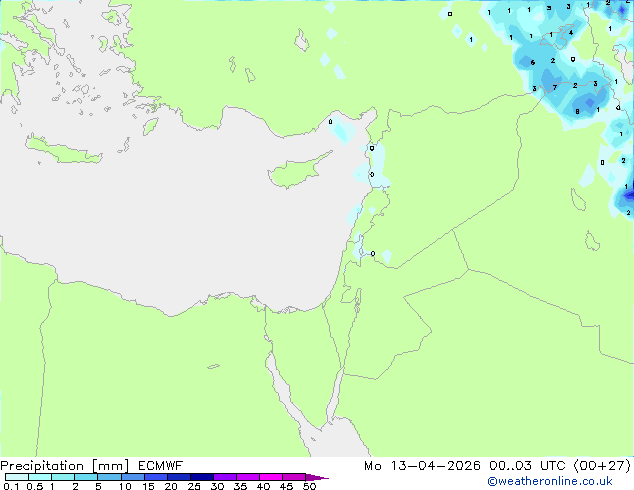Select the 30–35 mm purple legend box

225,477
